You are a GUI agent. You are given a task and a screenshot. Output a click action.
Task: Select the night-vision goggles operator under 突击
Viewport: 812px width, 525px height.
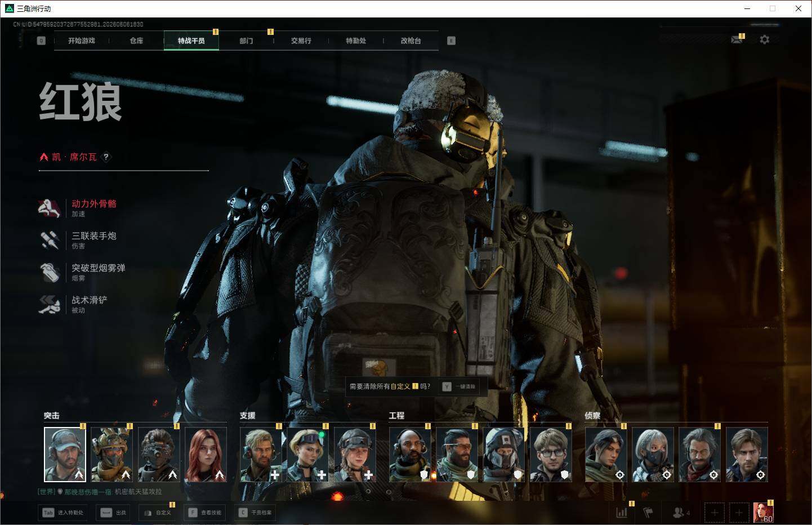click(159, 455)
